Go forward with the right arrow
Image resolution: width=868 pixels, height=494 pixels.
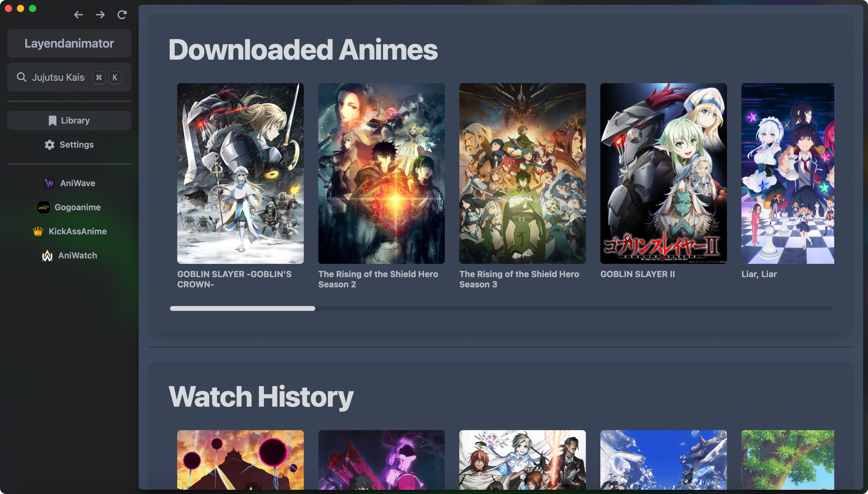pos(100,14)
